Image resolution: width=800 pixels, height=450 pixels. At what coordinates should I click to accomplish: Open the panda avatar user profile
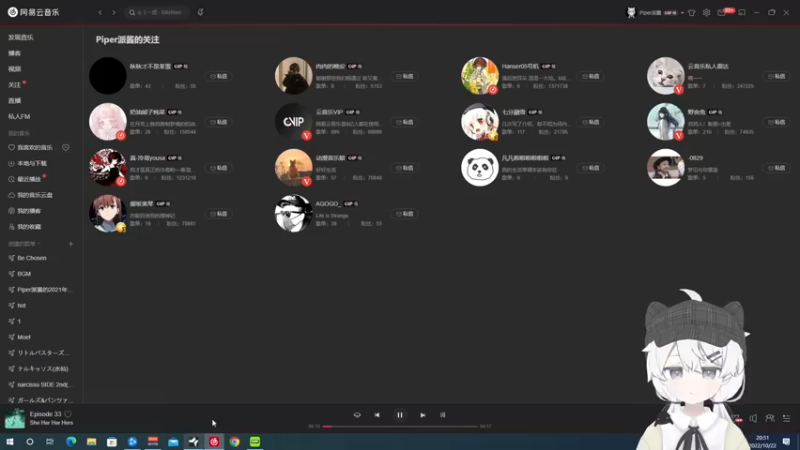click(480, 168)
